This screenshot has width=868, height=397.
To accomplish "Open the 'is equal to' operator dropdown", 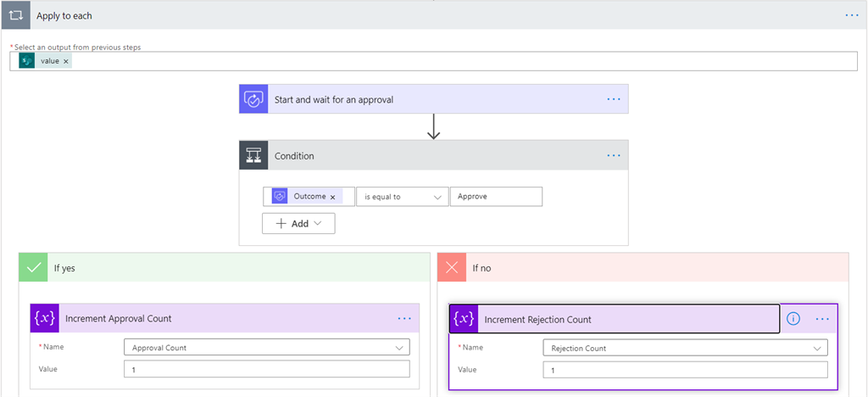I will (x=403, y=197).
